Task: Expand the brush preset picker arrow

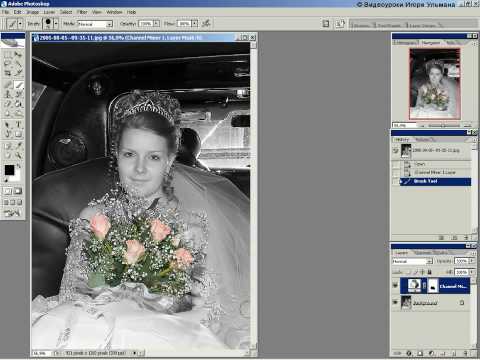Action: pos(56,24)
